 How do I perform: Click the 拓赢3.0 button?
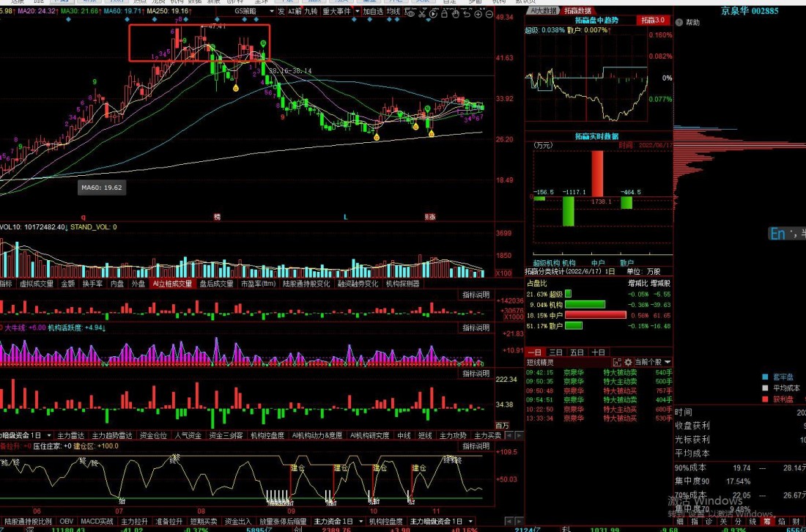pos(653,20)
